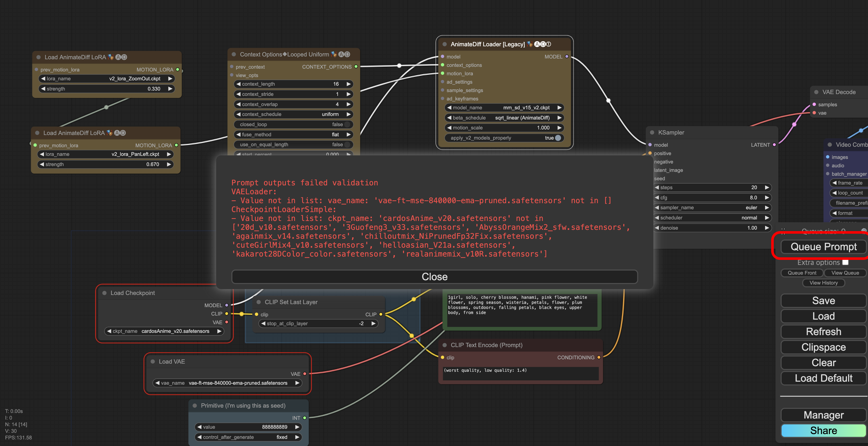Close the validation error dialog
The image size is (868, 446).
434,277
